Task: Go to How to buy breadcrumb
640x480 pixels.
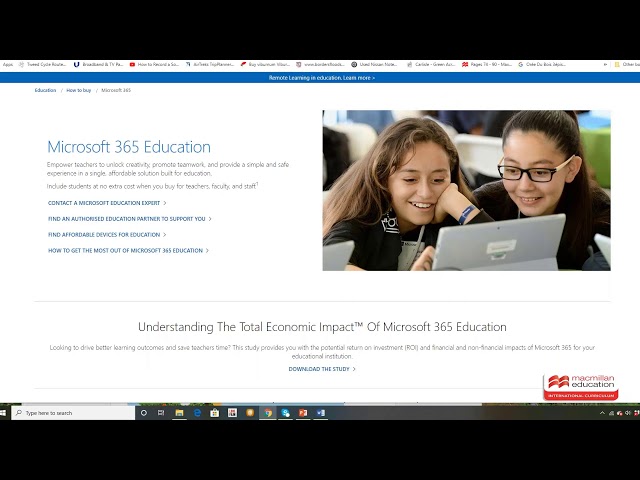Action: (79, 90)
